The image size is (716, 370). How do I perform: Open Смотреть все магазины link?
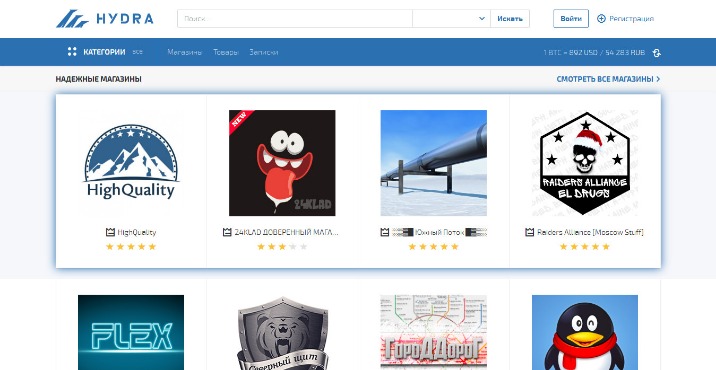(x=608, y=79)
